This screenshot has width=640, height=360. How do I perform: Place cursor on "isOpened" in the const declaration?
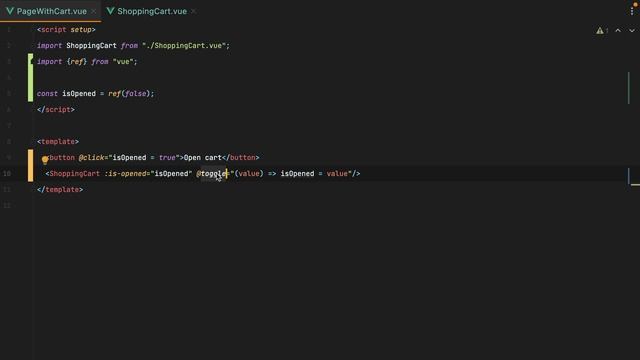click(x=79, y=93)
